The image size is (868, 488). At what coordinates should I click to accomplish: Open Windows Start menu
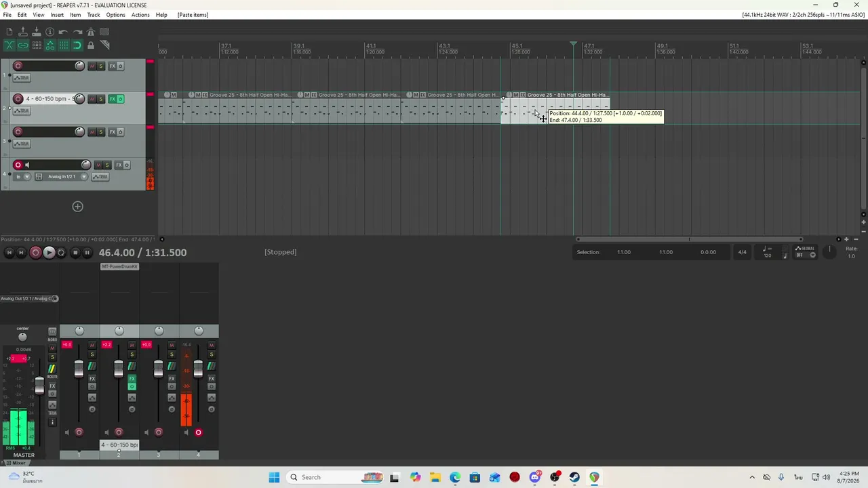[274, 477]
